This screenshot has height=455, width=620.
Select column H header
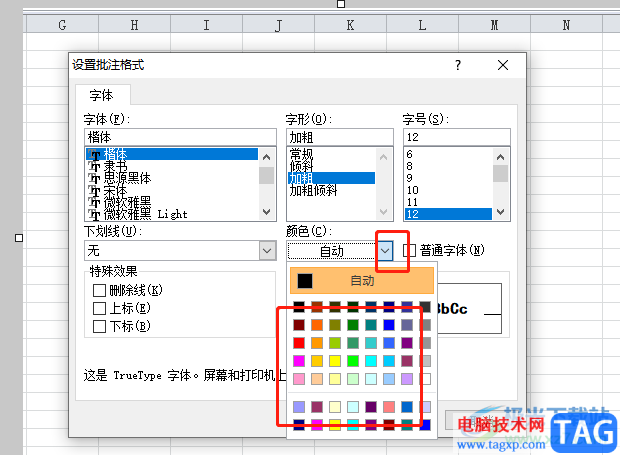(134, 25)
